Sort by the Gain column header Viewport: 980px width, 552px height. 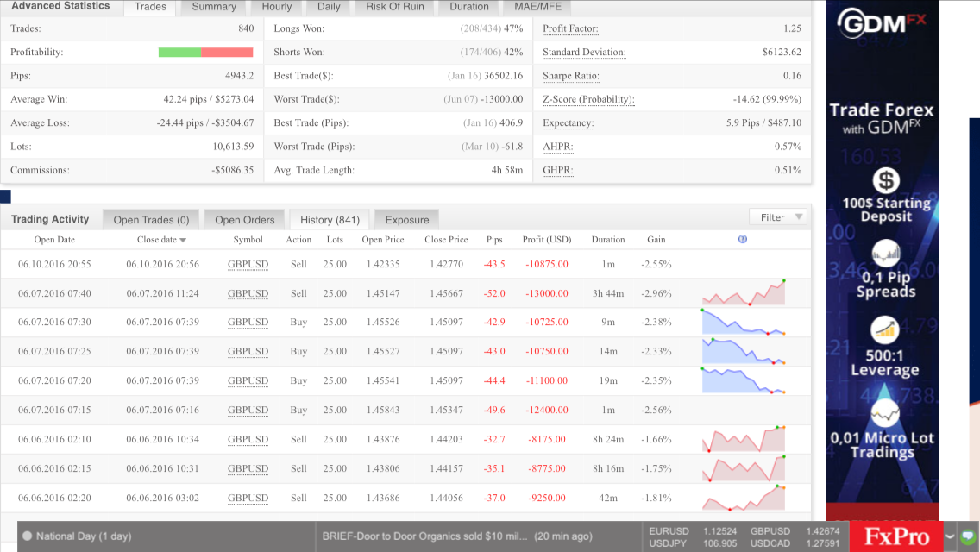click(656, 240)
